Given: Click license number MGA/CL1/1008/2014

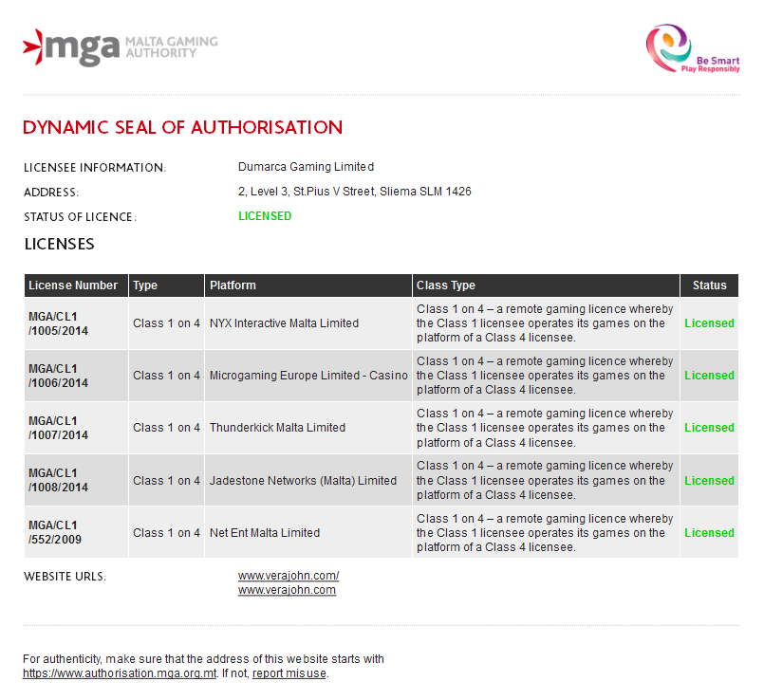Looking at the screenshot, I should tap(59, 480).
